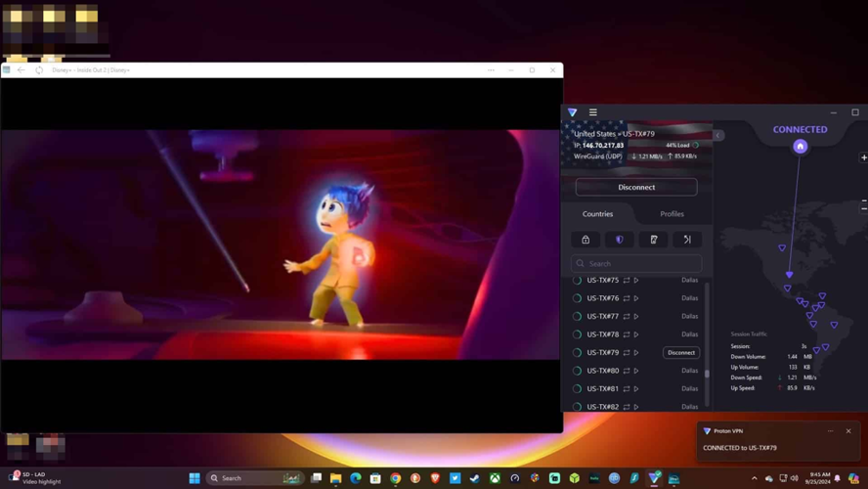Viewport: 868px width, 489px height.
Task: Click the main Disconnect button
Action: point(636,187)
